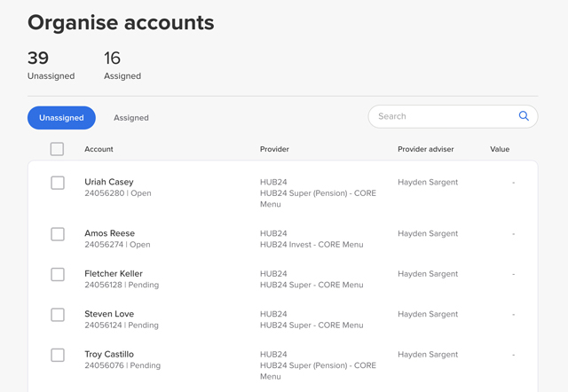Mark Steven Love's row checkbox

[x=58, y=315]
